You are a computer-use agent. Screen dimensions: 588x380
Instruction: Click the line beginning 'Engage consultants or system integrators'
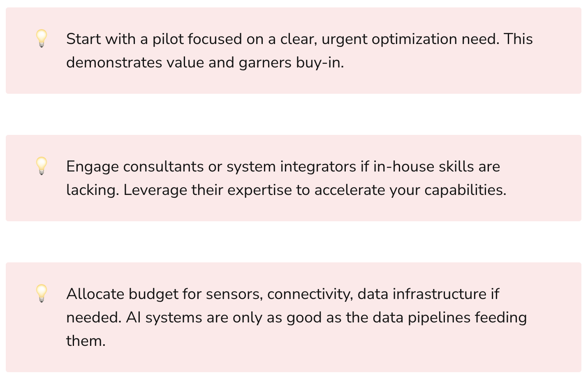pyautogui.click(x=283, y=167)
